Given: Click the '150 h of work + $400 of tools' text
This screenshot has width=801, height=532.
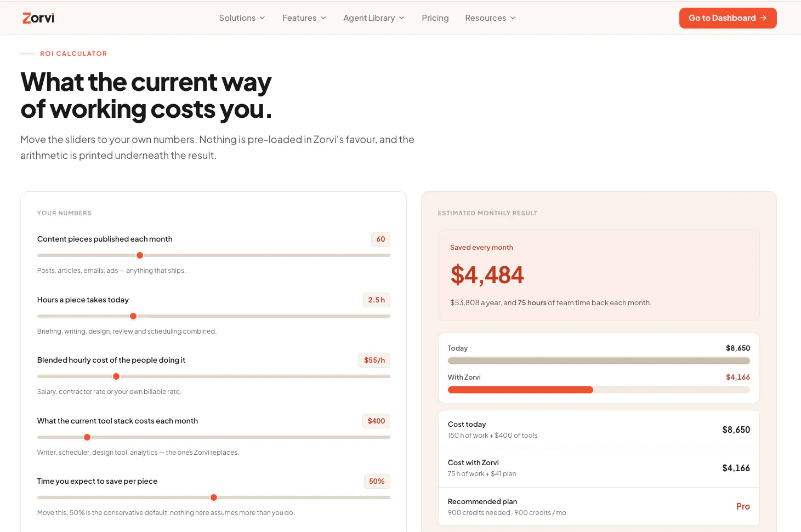Looking at the screenshot, I should (x=492, y=436).
